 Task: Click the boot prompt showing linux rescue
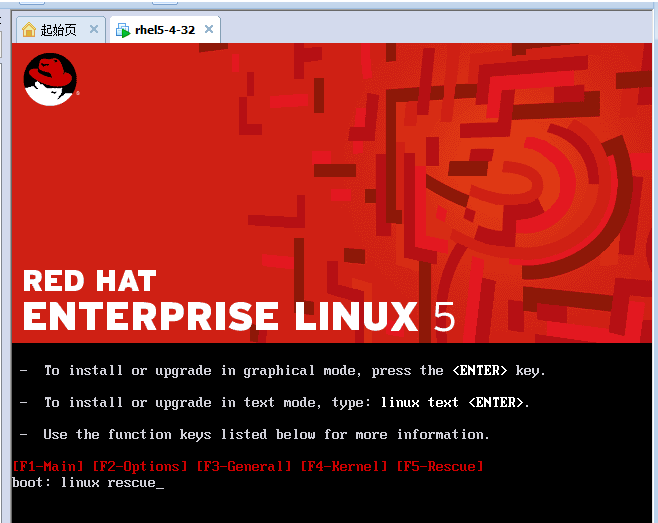(x=88, y=483)
